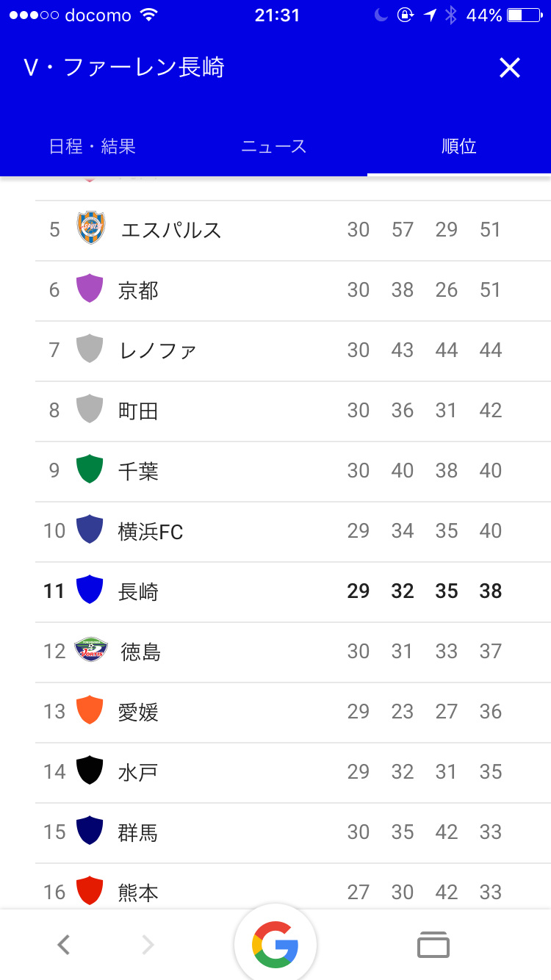551x980 pixels.
Task: Close the V・ファーレン長崎 panel
Action: [509, 68]
